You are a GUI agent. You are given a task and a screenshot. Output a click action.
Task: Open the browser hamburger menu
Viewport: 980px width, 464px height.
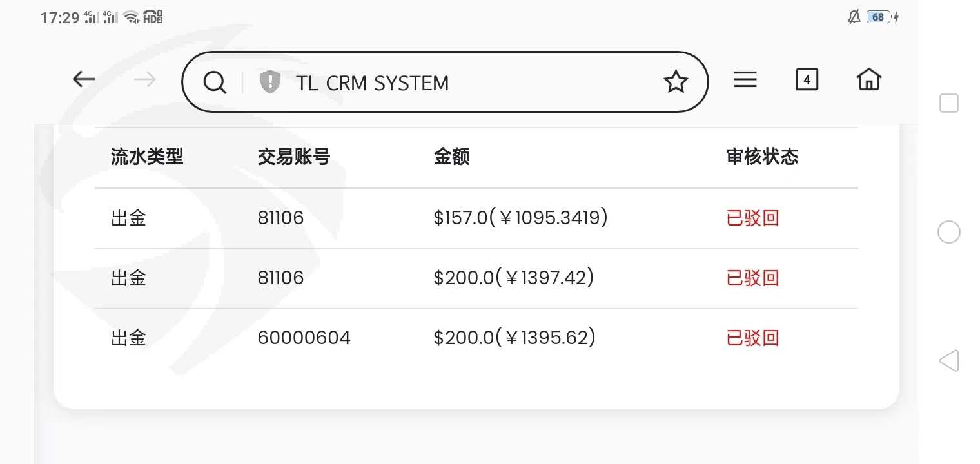[x=745, y=79]
